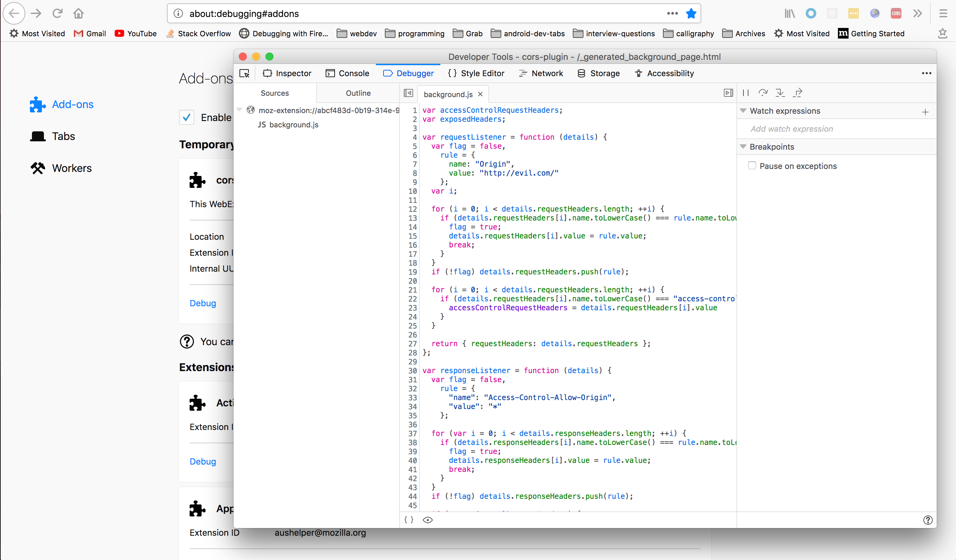Click the step in debugger icon

point(780,92)
